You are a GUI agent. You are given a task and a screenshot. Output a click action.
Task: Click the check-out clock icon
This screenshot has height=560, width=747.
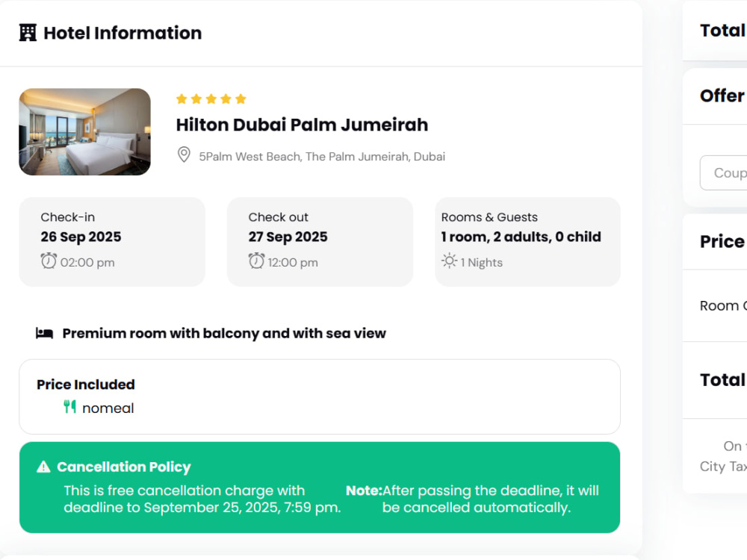[256, 261]
